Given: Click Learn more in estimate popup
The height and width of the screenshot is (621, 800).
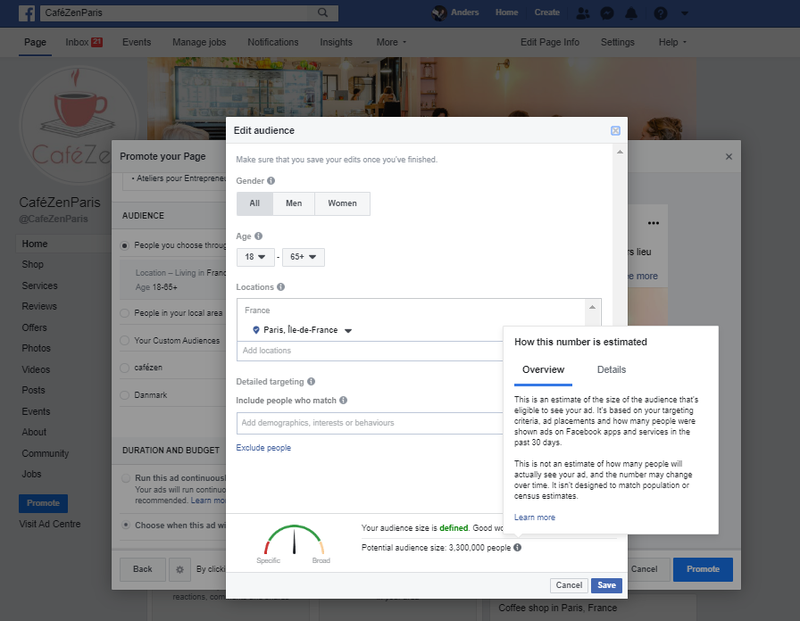Looking at the screenshot, I should (534, 517).
